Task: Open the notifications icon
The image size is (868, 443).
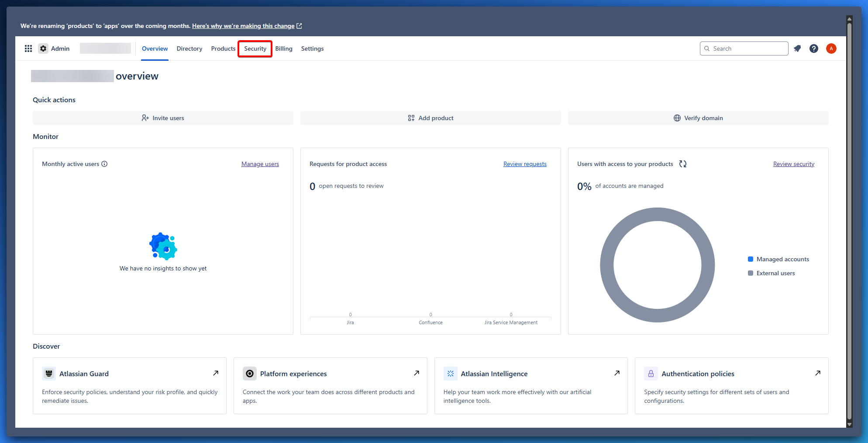Action: point(797,48)
